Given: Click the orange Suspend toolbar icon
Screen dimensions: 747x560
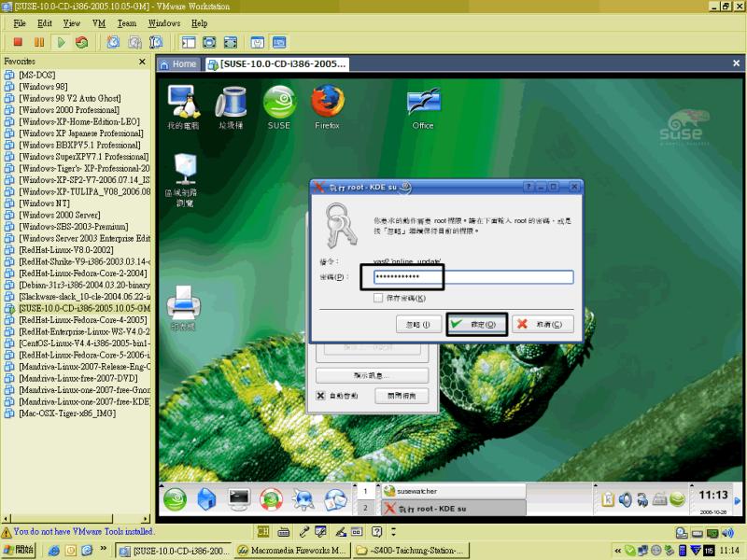Looking at the screenshot, I should [39, 42].
